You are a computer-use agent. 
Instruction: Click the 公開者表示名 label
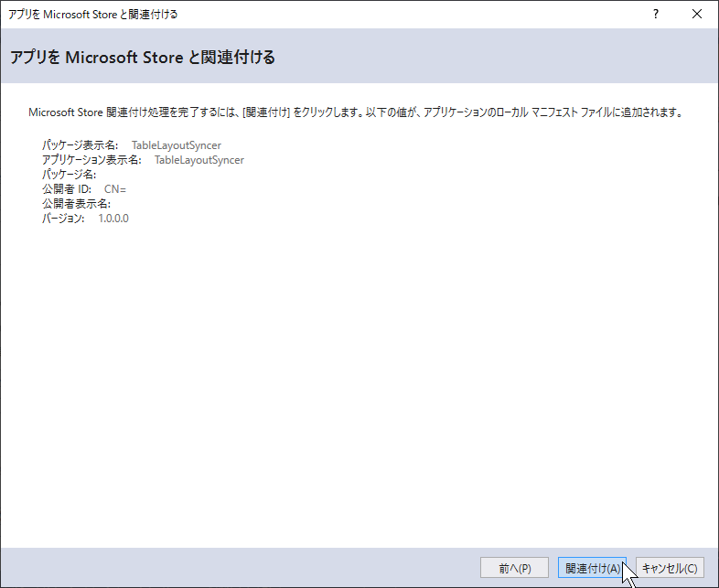coord(77,204)
